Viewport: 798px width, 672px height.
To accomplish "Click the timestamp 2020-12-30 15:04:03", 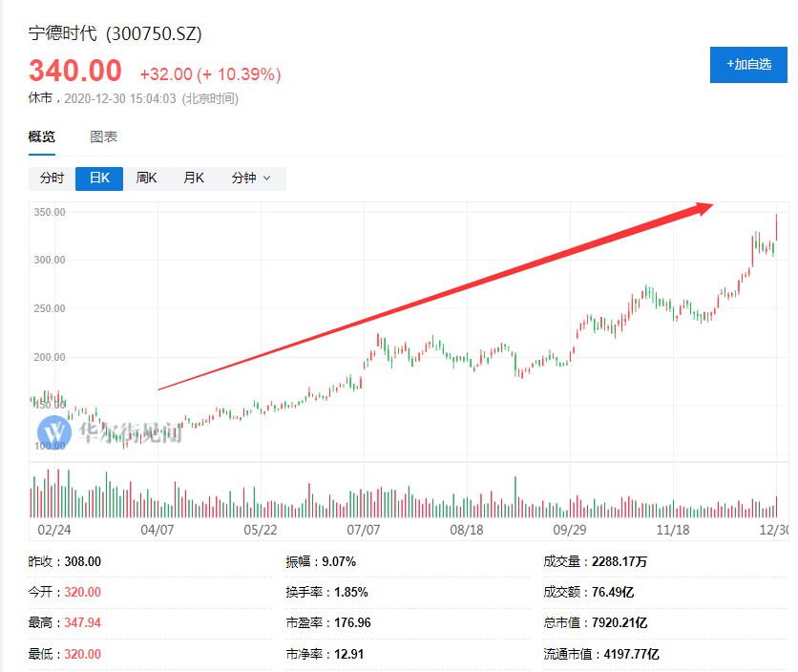I will (x=120, y=98).
